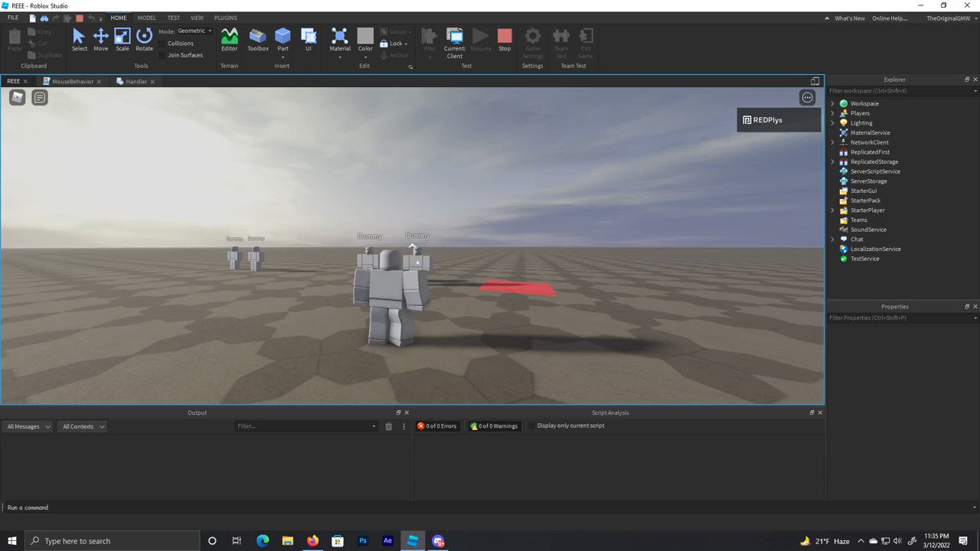Switch to the MODEL ribbon tab
980x551 pixels.
tap(146, 18)
